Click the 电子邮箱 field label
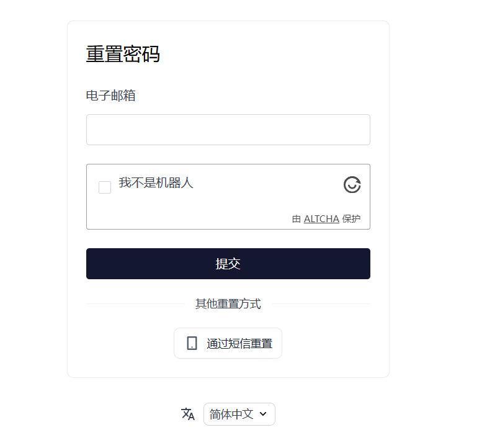487x448 pixels. point(111,96)
